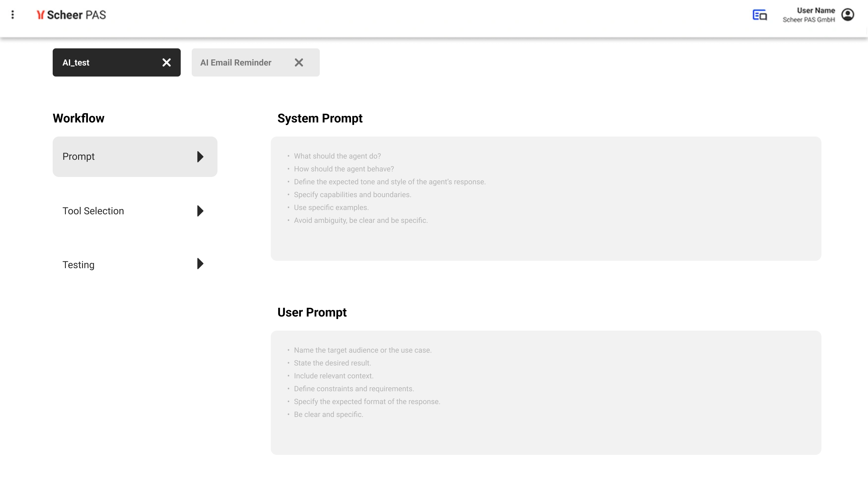Click the Scheer PAS logo

pyautogui.click(x=72, y=15)
